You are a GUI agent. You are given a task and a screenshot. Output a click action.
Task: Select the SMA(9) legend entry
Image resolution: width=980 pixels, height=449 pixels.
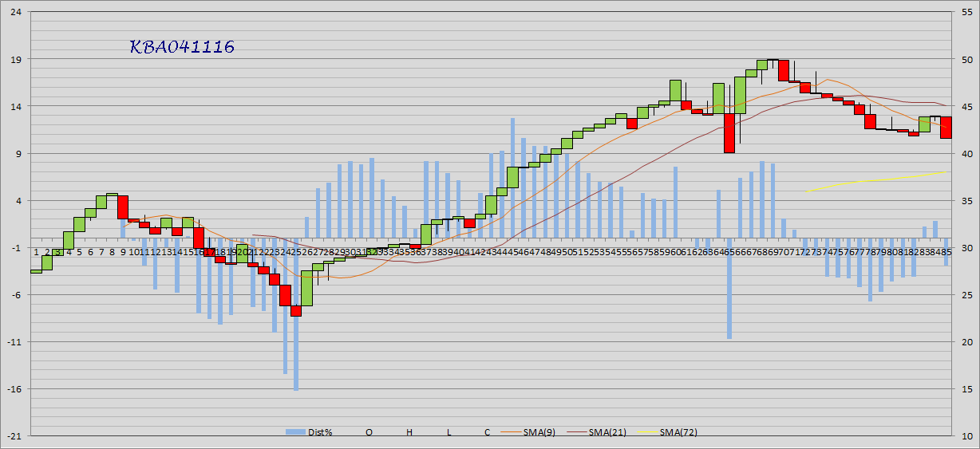tap(539, 432)
